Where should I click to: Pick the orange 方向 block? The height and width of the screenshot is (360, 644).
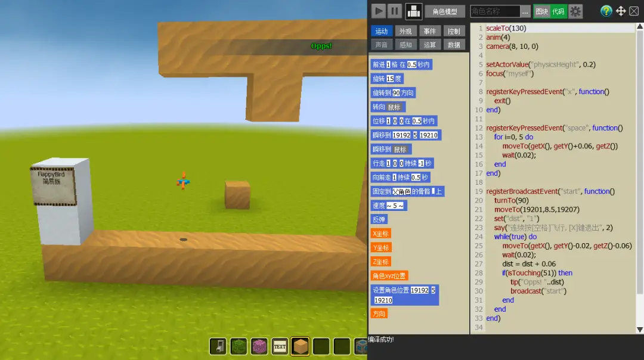pyautogui.click(x=379, y=314)
